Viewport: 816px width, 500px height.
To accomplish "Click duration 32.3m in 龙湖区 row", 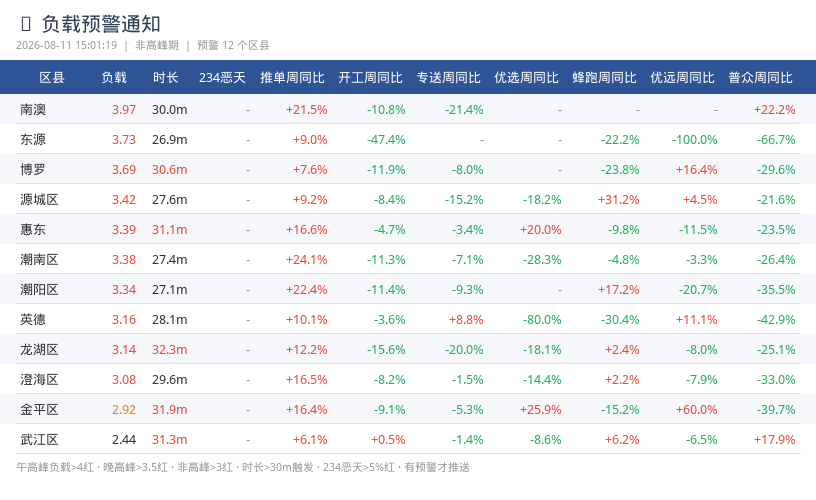I will coord(170,350).
